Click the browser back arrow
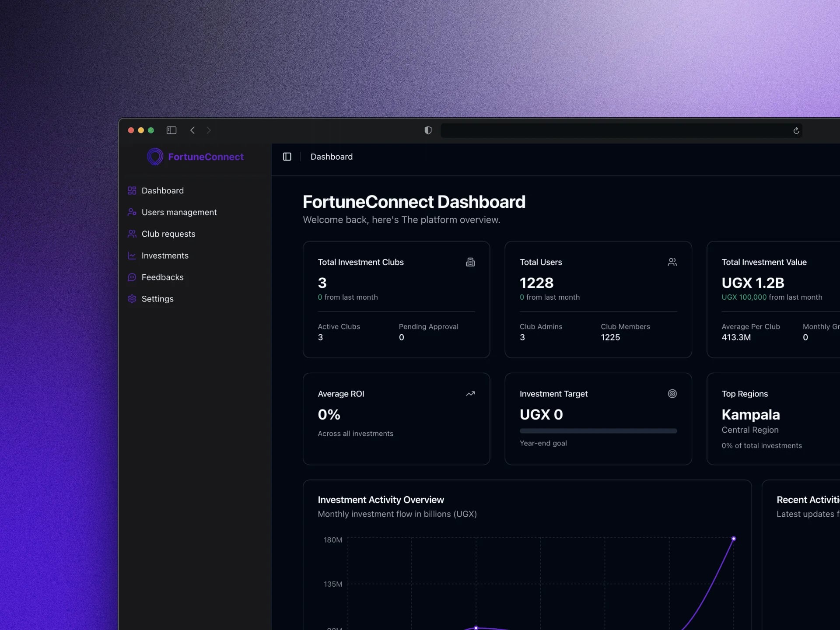 pyautogui.click(x=192, y=130)
